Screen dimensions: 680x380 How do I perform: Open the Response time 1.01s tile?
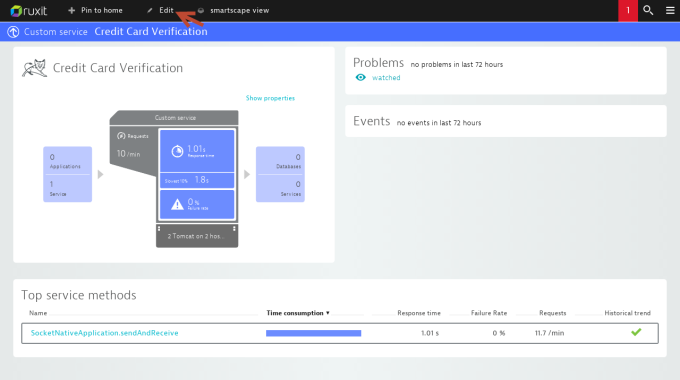pos(197,151)
